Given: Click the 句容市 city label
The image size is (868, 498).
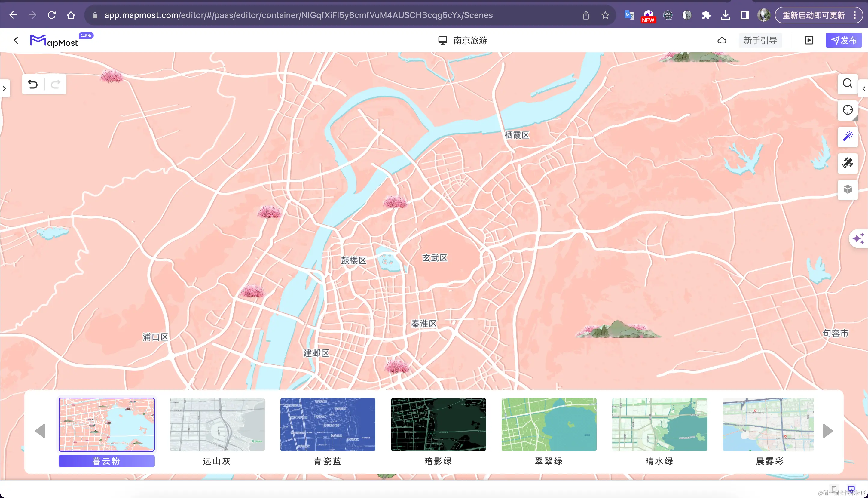Looking at the screenshot, I should point(835,333).
